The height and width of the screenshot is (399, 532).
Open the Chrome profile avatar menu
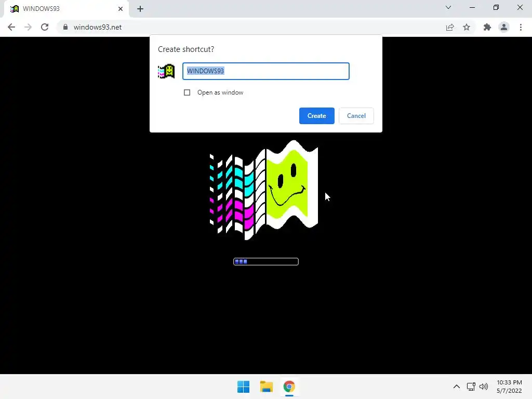point(504,27)
